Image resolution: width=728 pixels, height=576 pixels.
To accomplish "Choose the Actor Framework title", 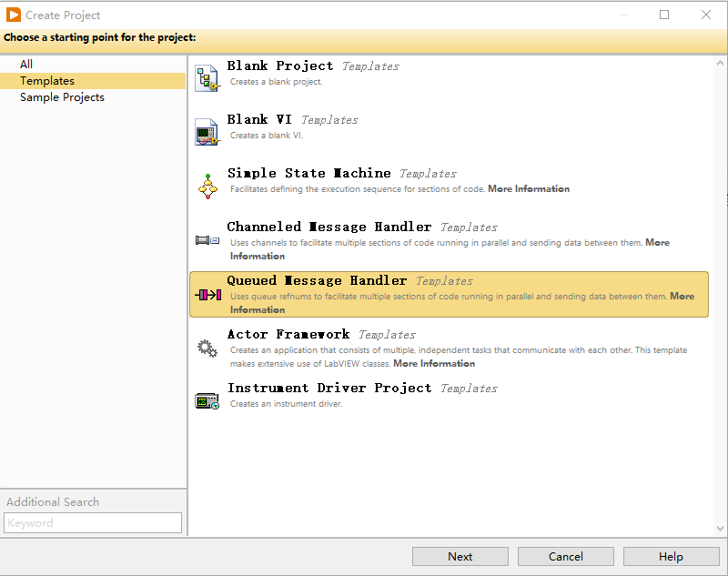I will (x=288, y=334).
